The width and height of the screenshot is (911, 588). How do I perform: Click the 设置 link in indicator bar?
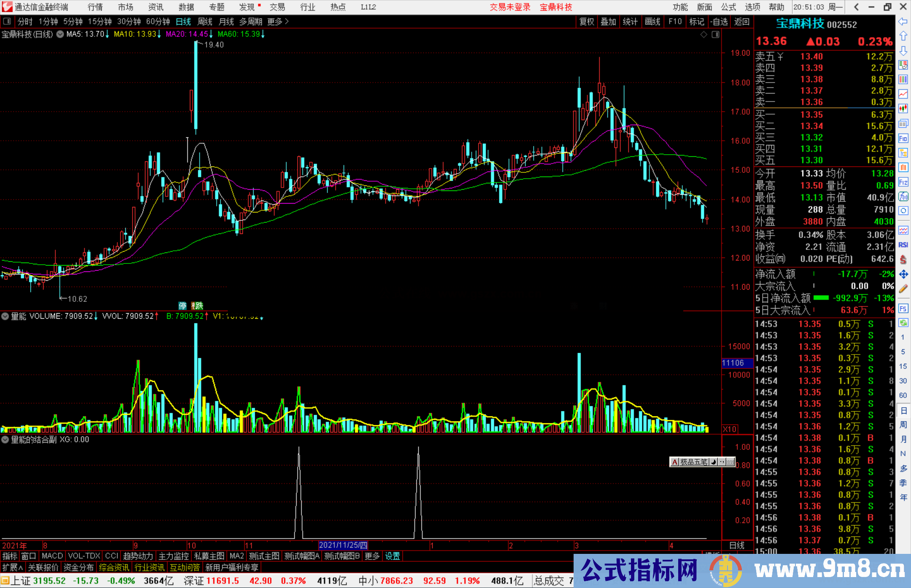392,556
